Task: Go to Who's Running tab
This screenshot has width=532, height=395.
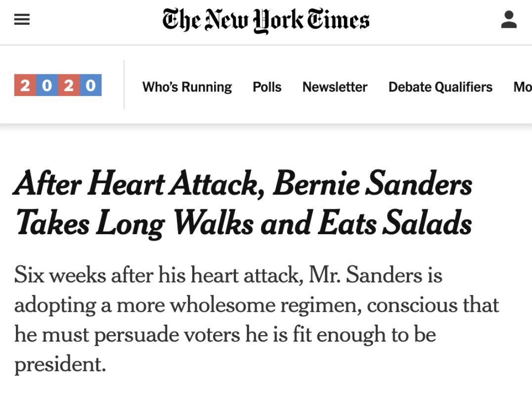Action: [x=187, y=87]
